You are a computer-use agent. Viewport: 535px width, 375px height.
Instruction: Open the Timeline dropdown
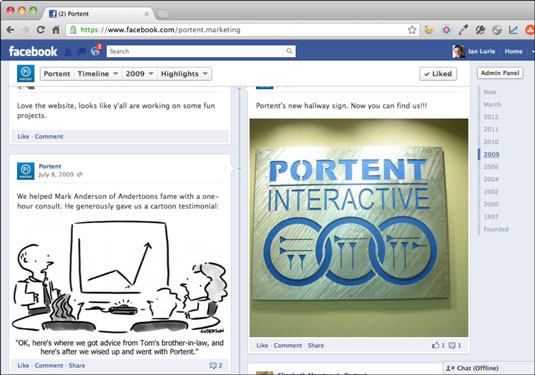(98, 74)
